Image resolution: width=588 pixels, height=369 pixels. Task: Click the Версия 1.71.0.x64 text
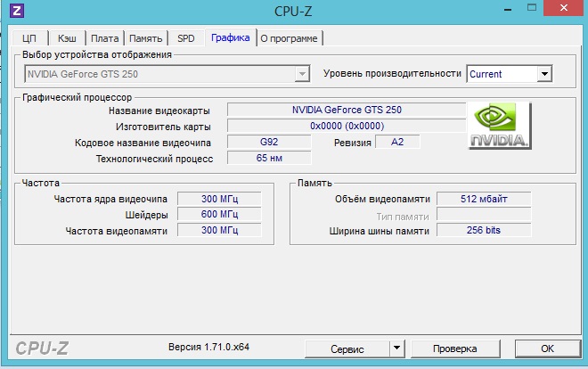(x=208, y=348)
